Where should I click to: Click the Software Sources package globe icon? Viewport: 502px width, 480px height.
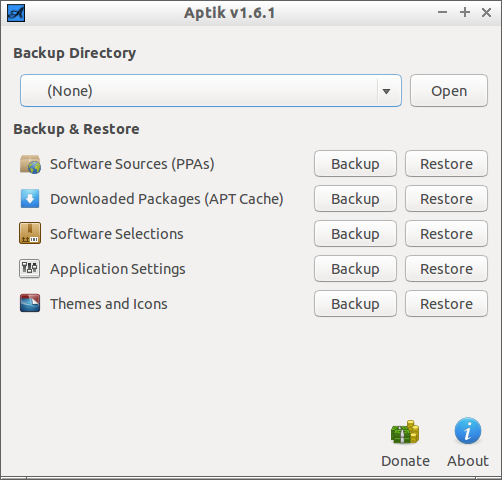pos(30,164)
